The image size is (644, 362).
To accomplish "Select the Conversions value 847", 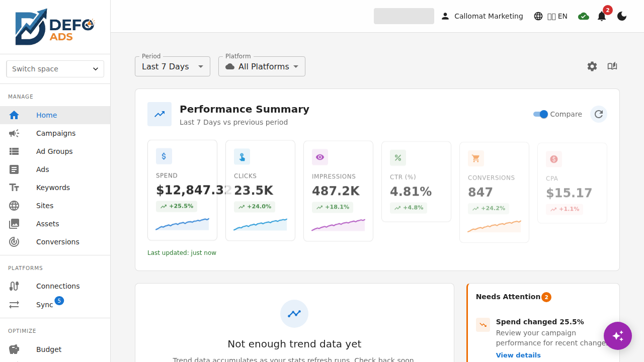I will [480, 193].
